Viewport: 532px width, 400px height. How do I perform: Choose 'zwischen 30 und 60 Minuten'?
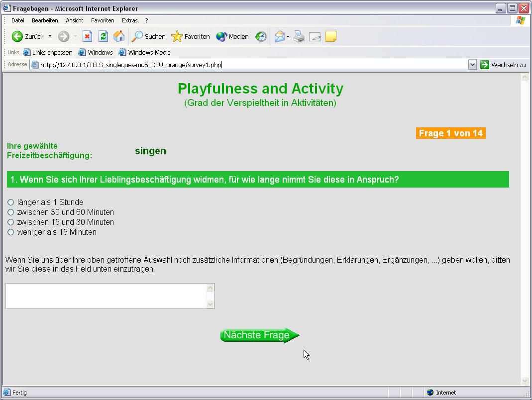[11, 212]
